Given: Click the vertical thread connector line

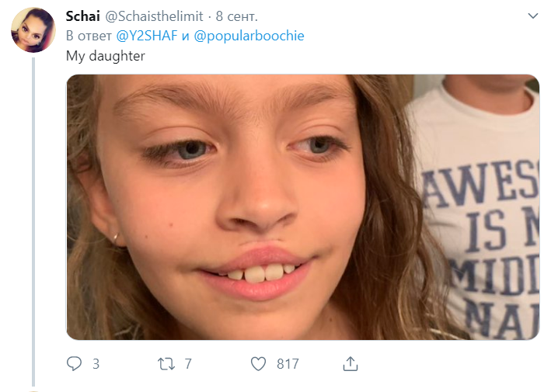Looking at the screenshot, I should [x=33, y=222].
